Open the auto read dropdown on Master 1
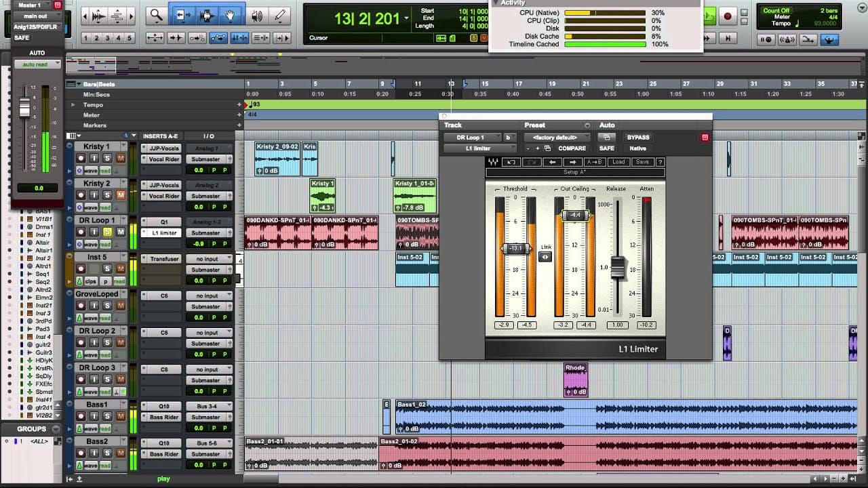868x488 pixels. (37, 64)
